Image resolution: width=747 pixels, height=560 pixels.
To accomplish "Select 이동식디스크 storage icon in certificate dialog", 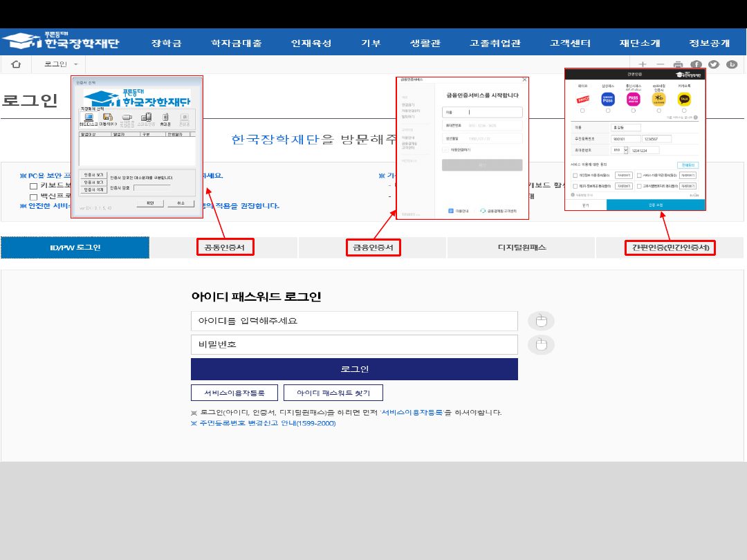I will click(x=108, y=120).
